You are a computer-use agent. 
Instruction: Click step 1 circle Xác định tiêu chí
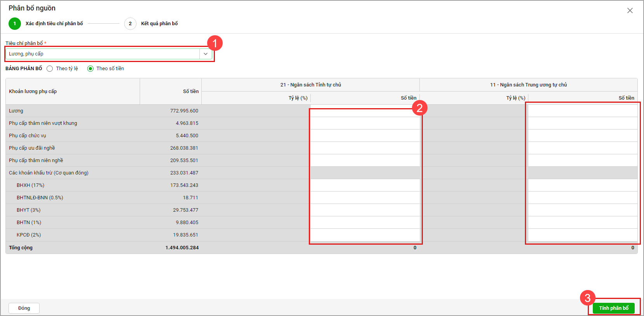click(15, 24)
